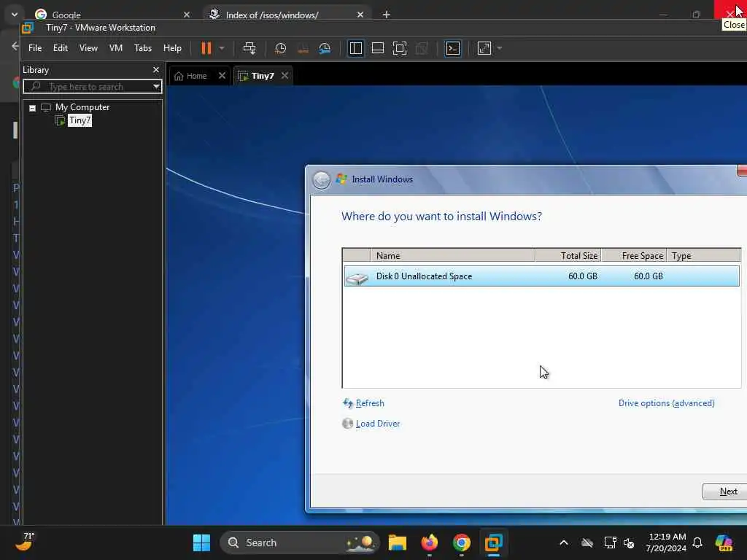Open power options dropdown arrow next to pause
The image size is (747, 560).
(222, 48)
